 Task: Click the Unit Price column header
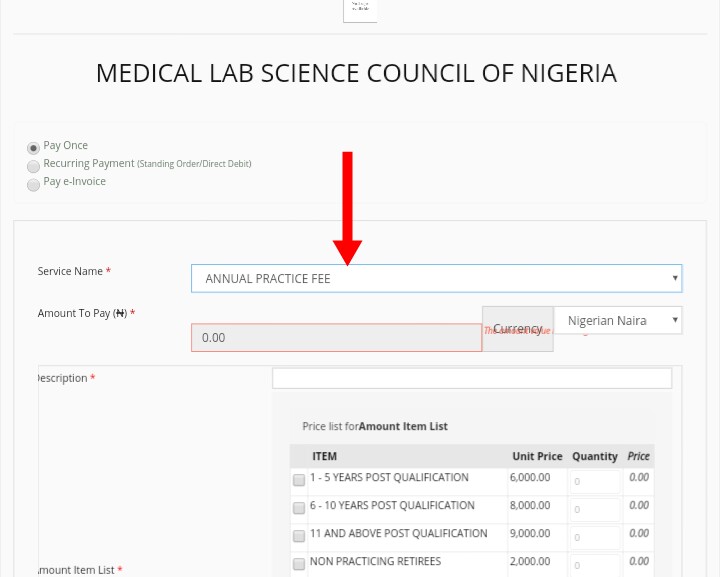tap(537, 456)
